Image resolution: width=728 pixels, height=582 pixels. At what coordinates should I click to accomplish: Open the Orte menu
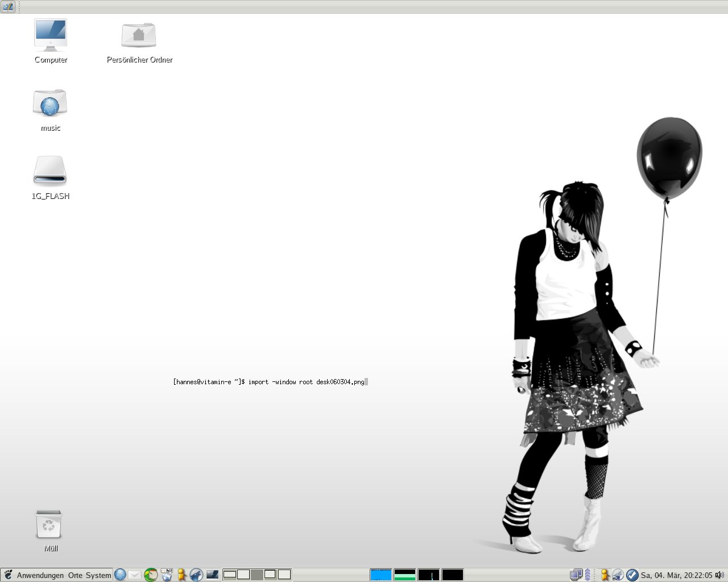pyautogui.click(x=75, y=575)
